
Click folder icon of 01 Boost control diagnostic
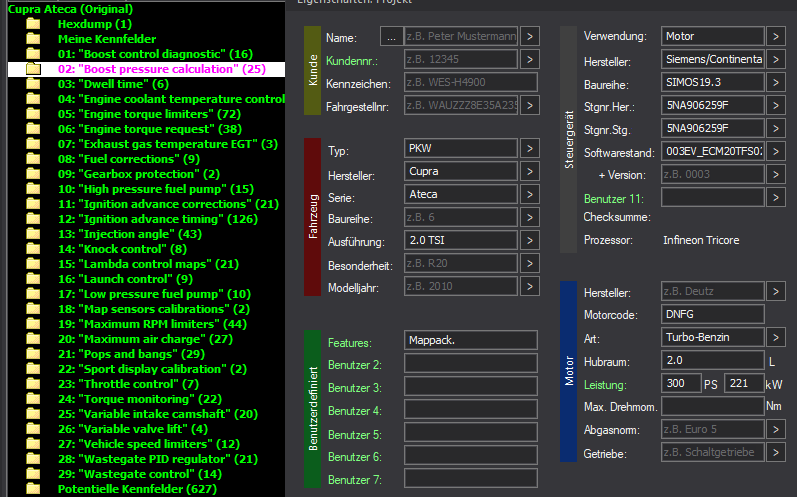pos(34,54)
